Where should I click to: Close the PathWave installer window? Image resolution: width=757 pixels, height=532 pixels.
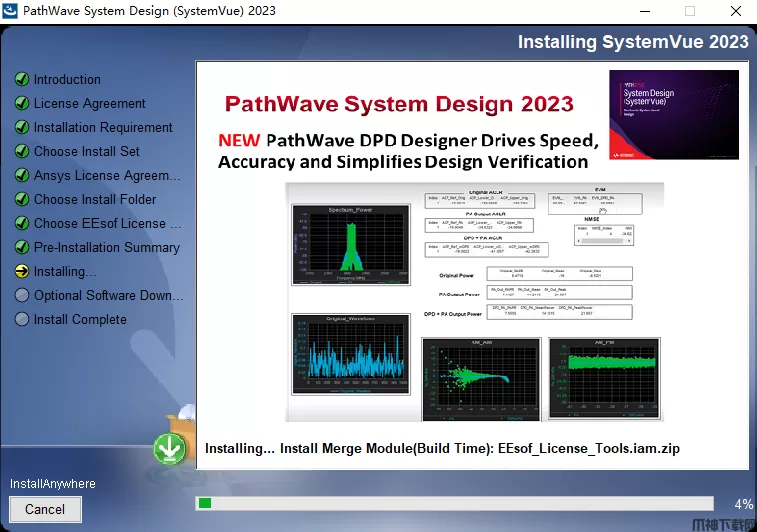point(735,11)
